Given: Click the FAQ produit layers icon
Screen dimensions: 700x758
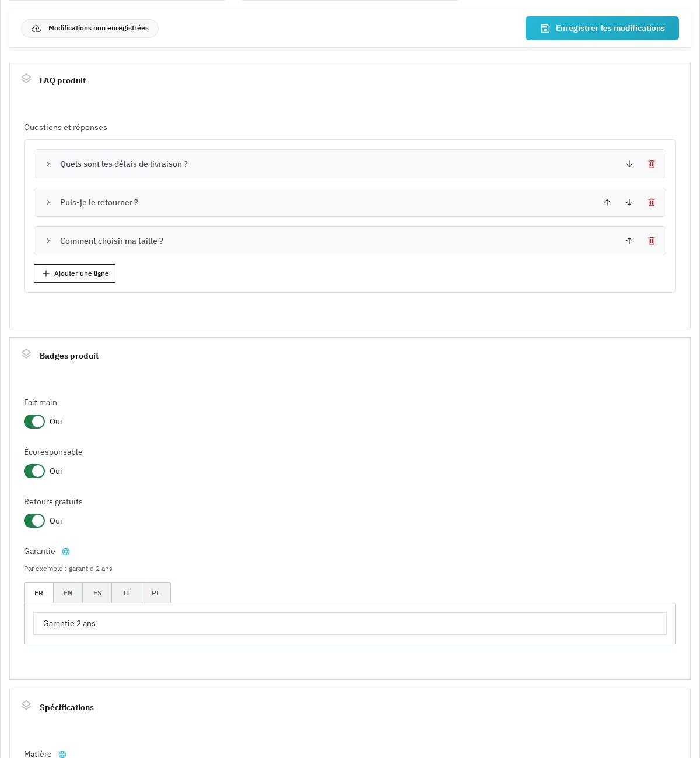Looking at the screenshot, I should pyautogui.click(x=26, y=79).
